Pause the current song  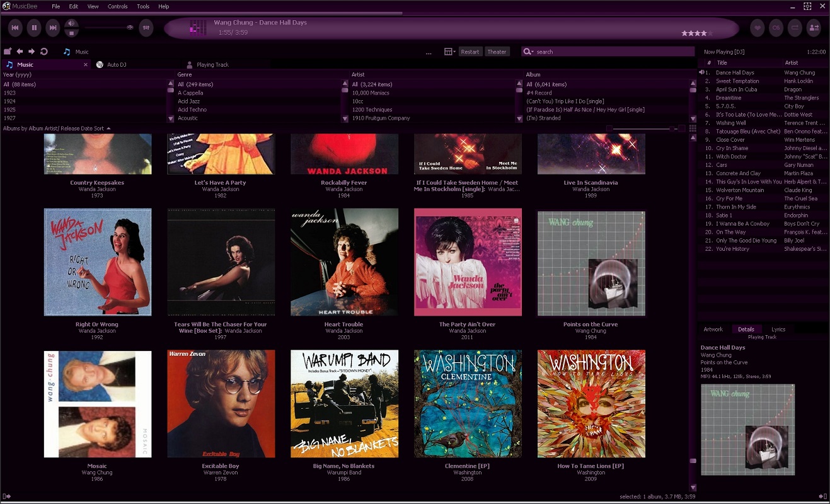tap(35, 28)
